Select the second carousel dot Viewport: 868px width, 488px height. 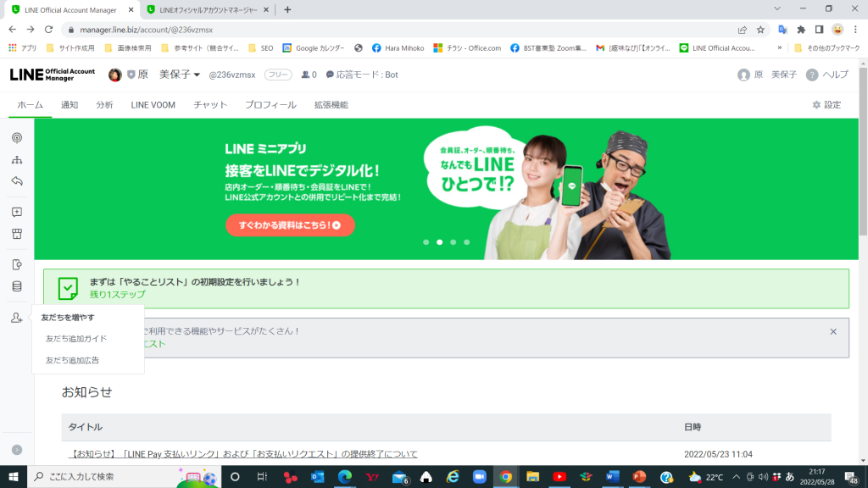440,242
